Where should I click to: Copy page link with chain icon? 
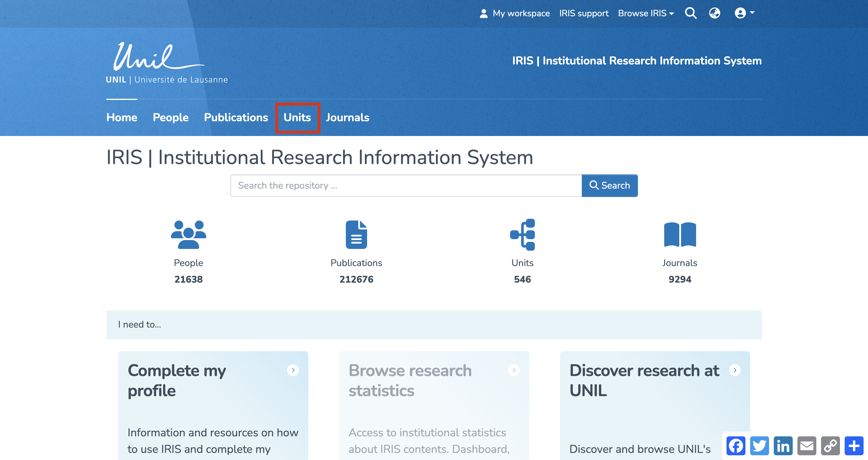tap(830, 446)
